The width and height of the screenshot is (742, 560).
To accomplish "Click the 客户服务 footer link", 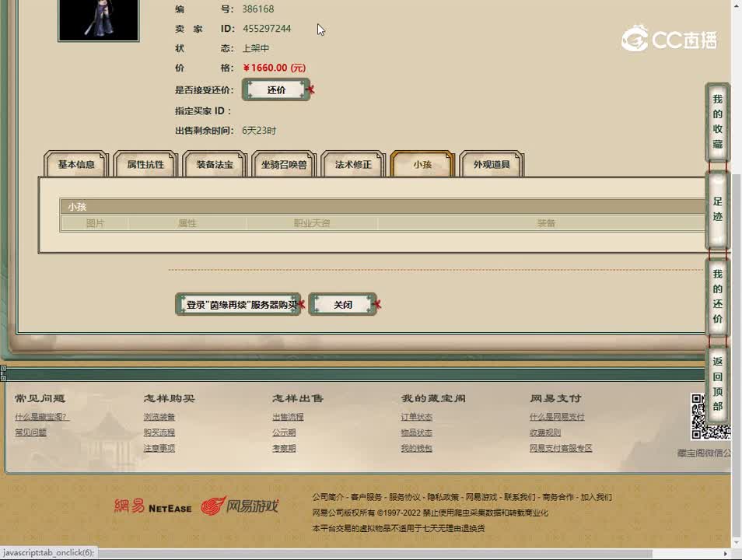I will click(366, 497).
